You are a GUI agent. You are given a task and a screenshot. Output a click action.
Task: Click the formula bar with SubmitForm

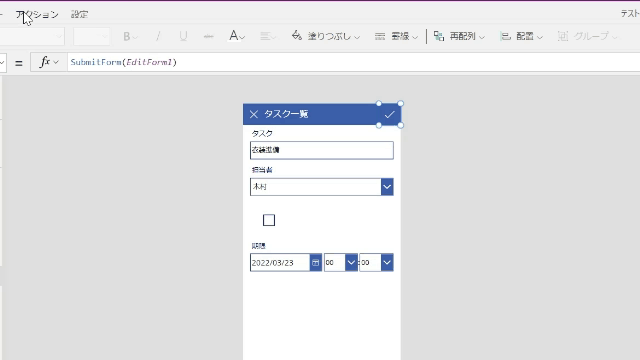click(353, 62)
